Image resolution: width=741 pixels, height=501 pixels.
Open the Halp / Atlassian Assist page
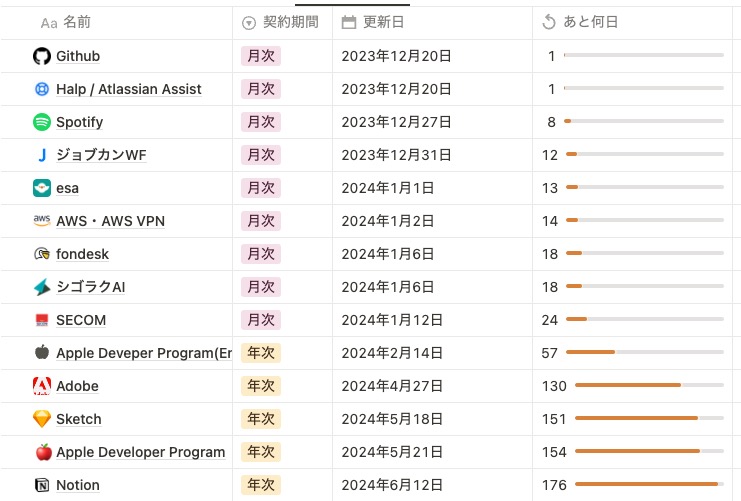click(x=129, y=89)
